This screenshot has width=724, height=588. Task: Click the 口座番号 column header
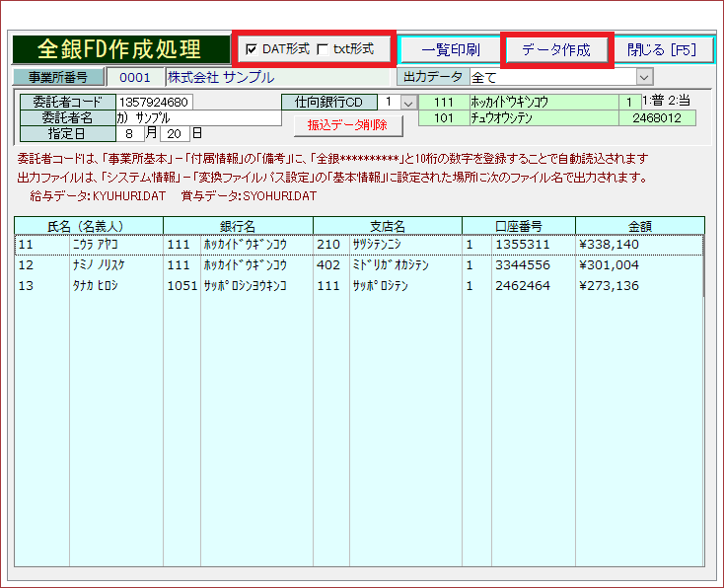tap(519, 225)
